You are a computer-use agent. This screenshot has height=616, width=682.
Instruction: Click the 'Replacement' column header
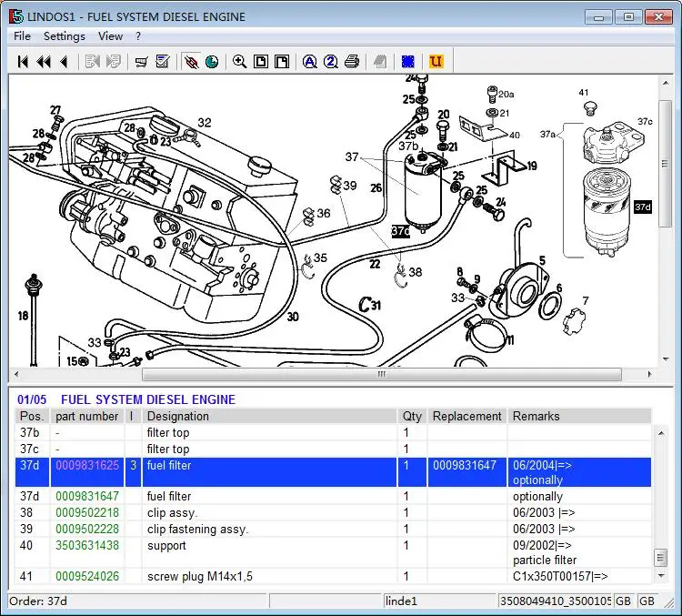click(467, 416)
